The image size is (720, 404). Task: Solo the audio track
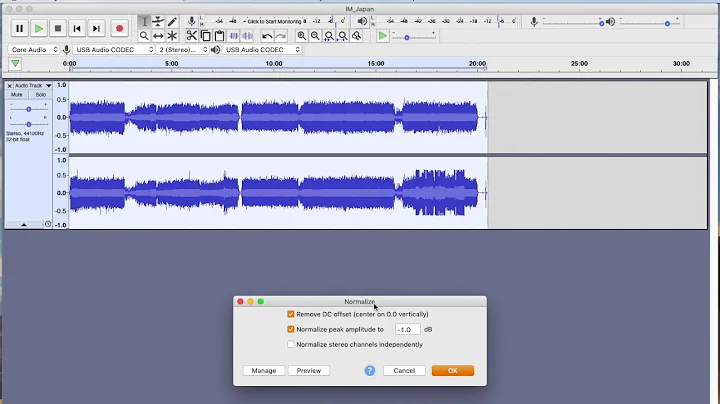40,95
